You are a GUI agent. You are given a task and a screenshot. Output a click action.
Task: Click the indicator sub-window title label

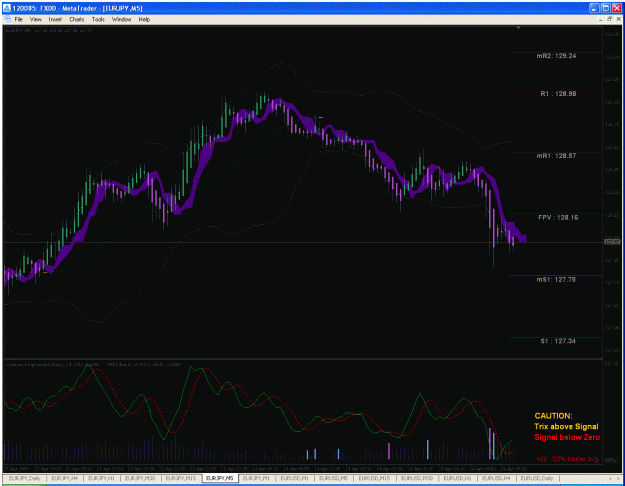click(92, 364)
